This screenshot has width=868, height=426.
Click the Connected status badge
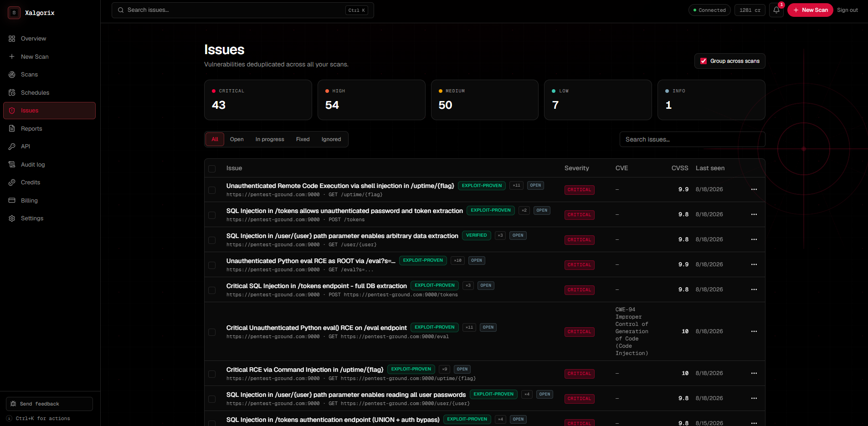tap(709, 10)
